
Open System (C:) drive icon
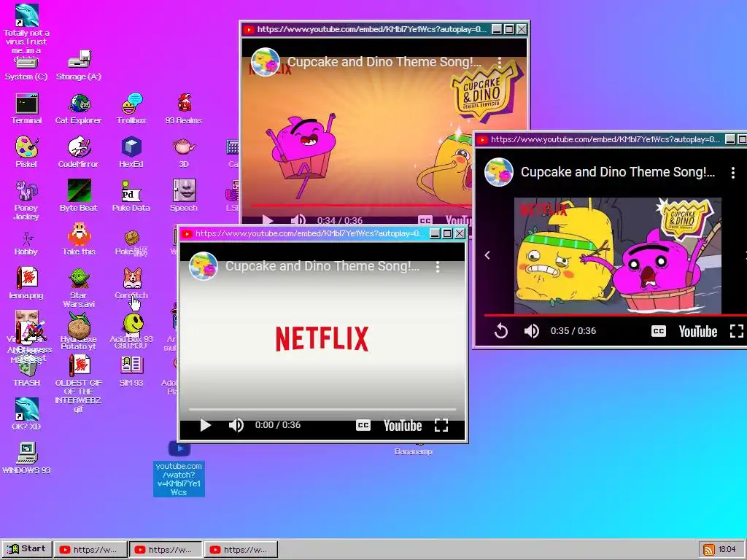[27, 68]
